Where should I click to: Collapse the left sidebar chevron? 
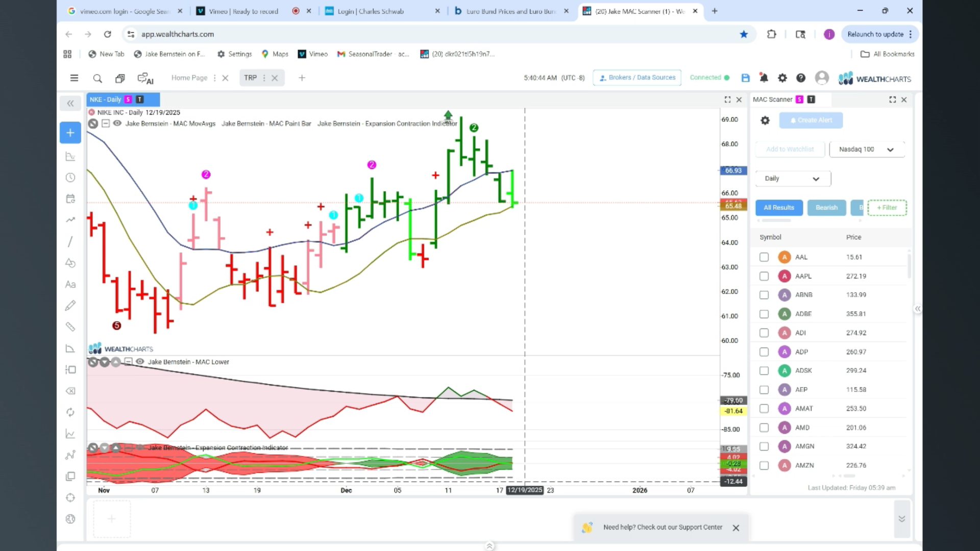click(70, 104)
